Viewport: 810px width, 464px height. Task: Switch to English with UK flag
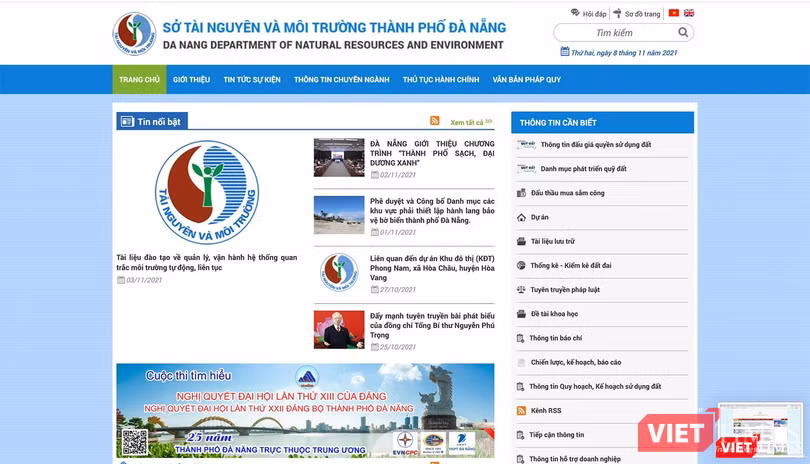pyautogui.click(x=689, y=13)
